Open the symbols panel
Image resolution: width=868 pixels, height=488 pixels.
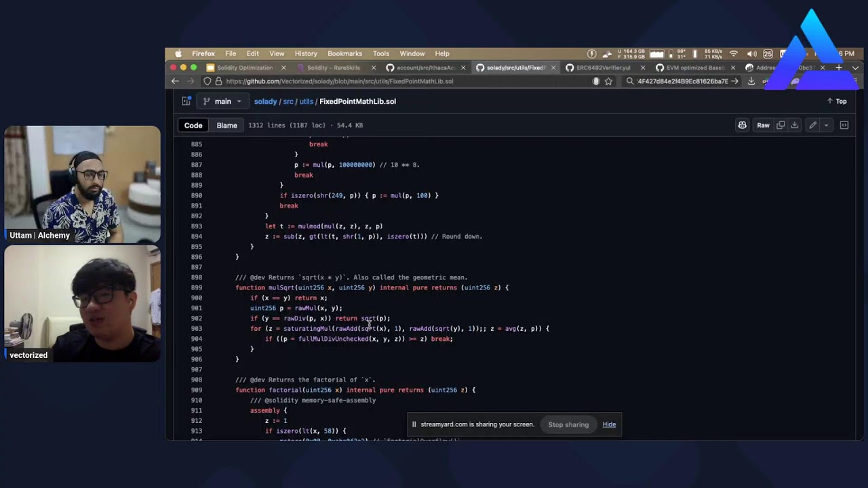point(844,125)
